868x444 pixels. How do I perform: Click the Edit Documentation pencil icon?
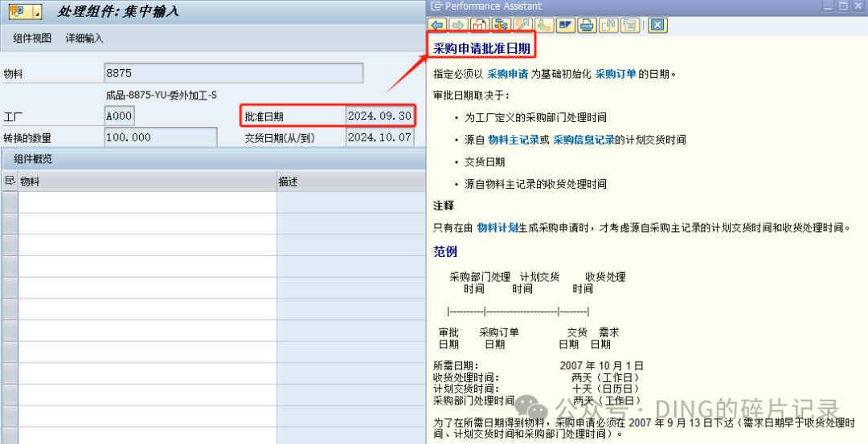(522, 26)
